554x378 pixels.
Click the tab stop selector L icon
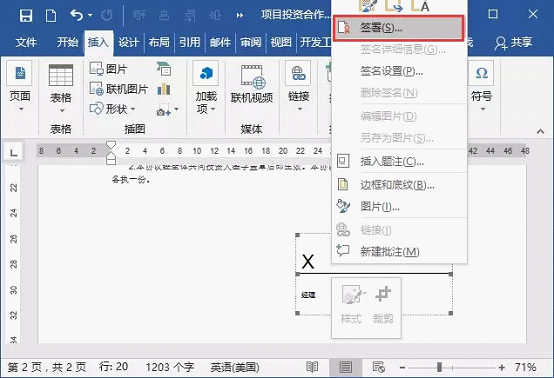(13, 152)
